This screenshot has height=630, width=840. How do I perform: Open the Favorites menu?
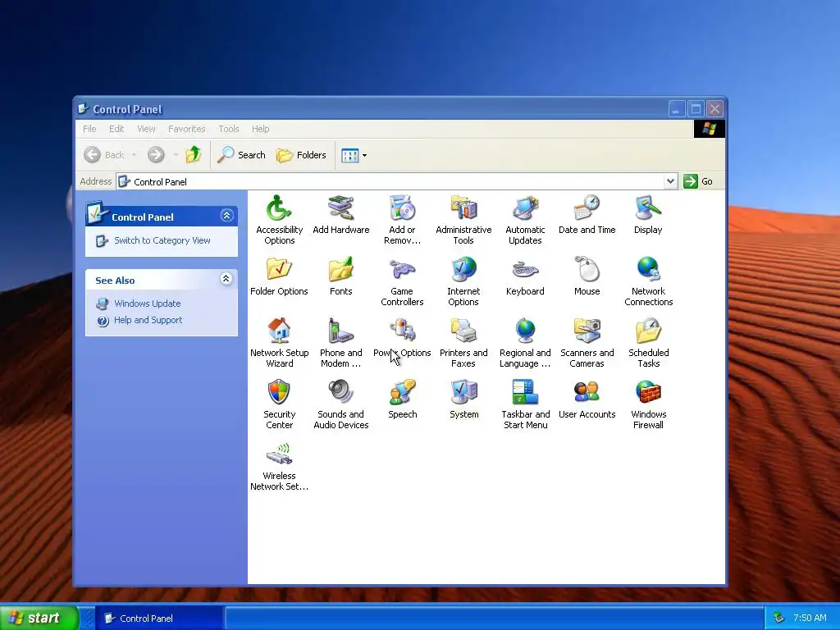click(x=186, y=129)
